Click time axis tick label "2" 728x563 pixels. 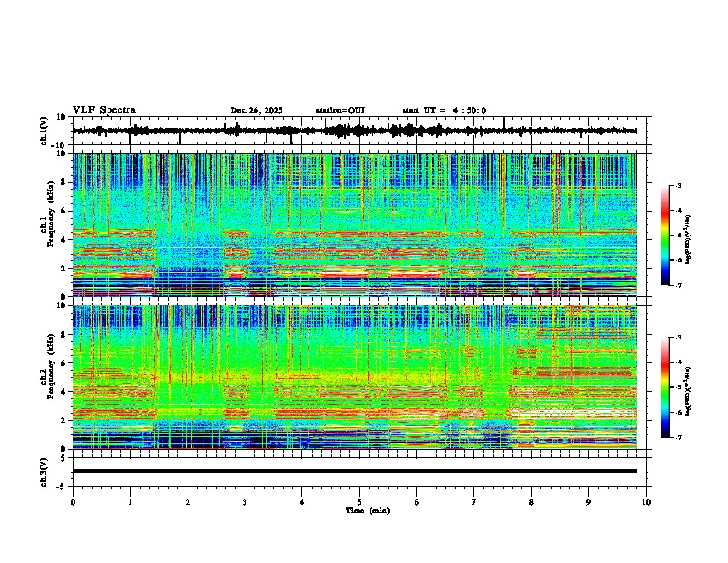[188, 502]
